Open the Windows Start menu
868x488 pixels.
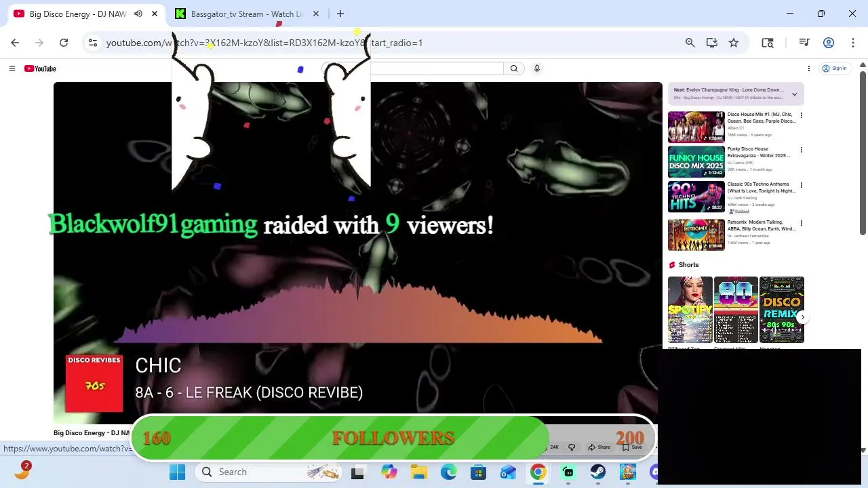click(178, 472)
